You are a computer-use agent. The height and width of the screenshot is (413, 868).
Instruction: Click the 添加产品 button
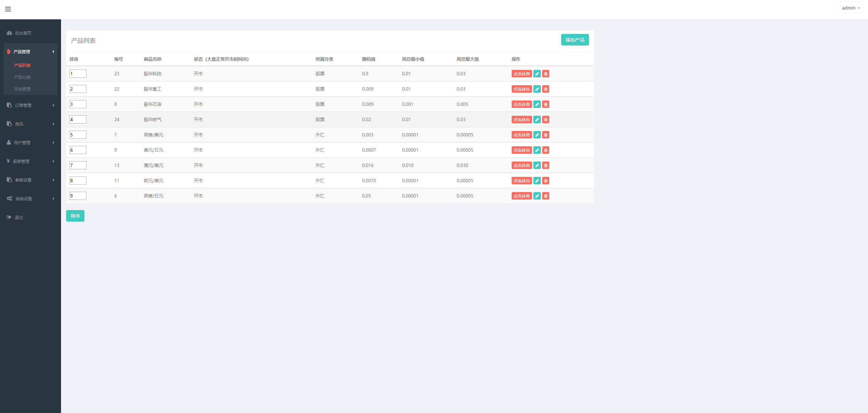tap(575, 40)
